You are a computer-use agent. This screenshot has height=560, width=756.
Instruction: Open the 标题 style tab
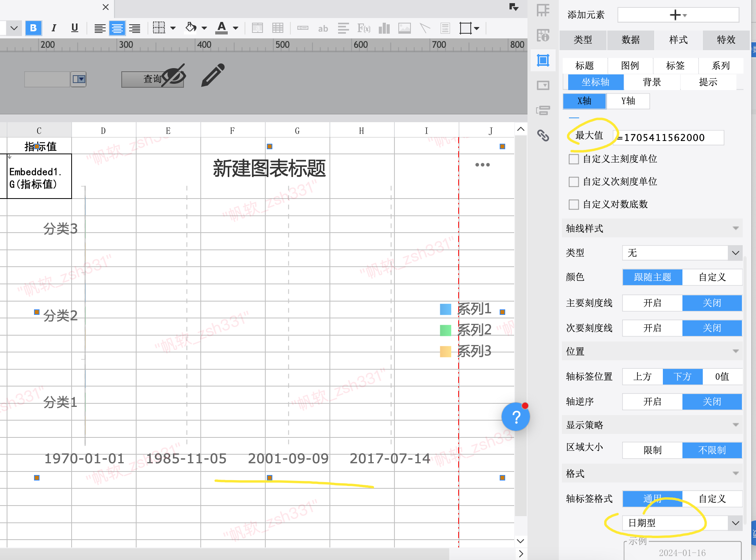pyautogui.click(x=585, y=66)
